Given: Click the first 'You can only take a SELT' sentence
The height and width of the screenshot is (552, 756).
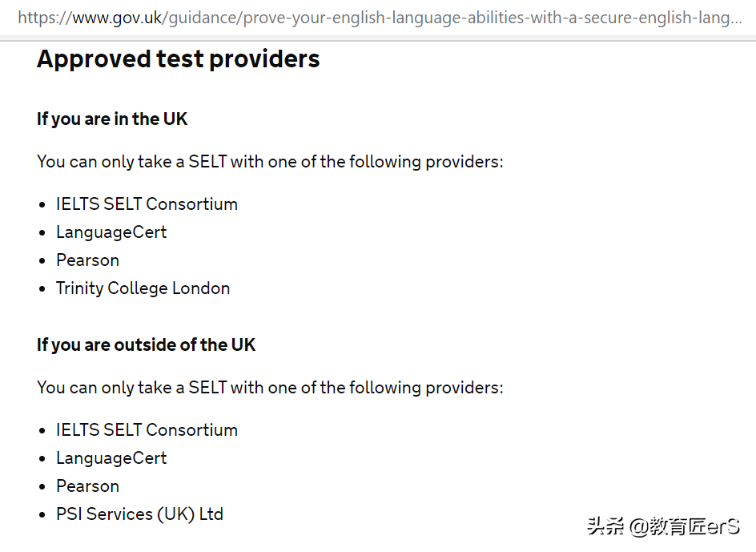Looking at the screenshot, I should 270,162.
